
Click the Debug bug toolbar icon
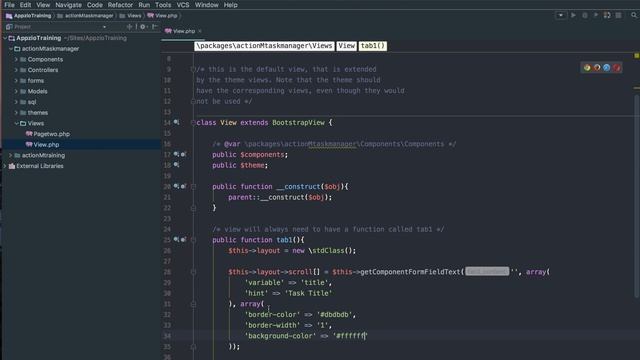pos(584,15)
